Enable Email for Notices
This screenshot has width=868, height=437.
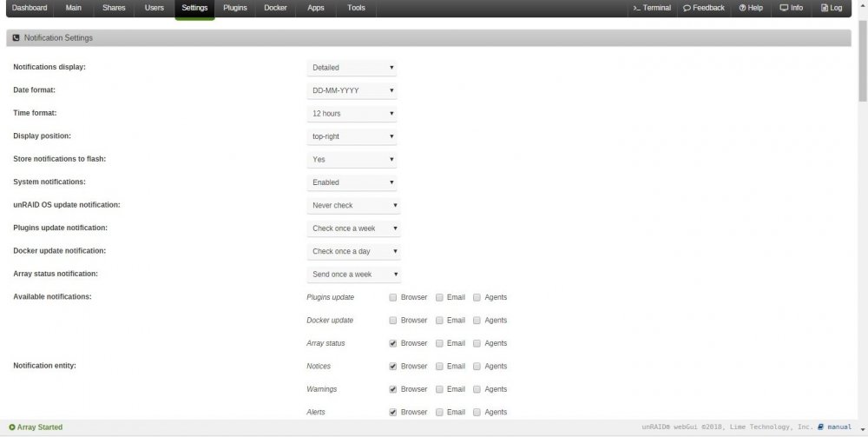pyautogui.click(x=439, y=366)
